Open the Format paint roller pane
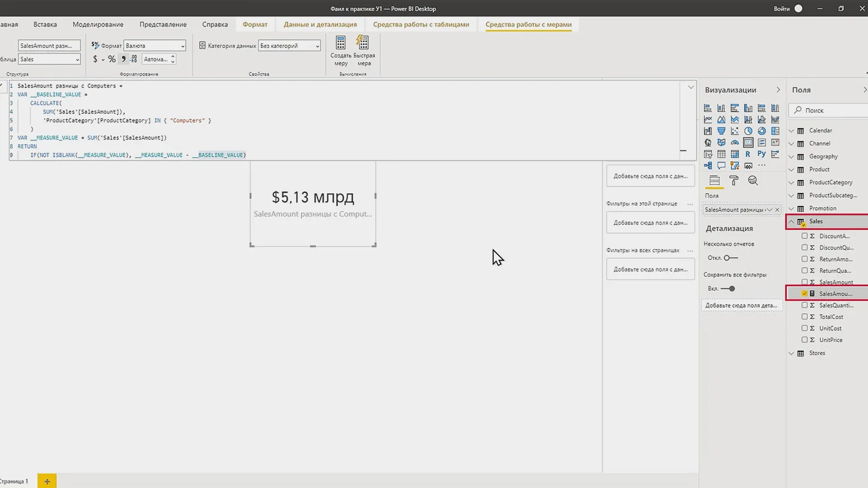The image size is (868, 488). (x=733, y=180)
